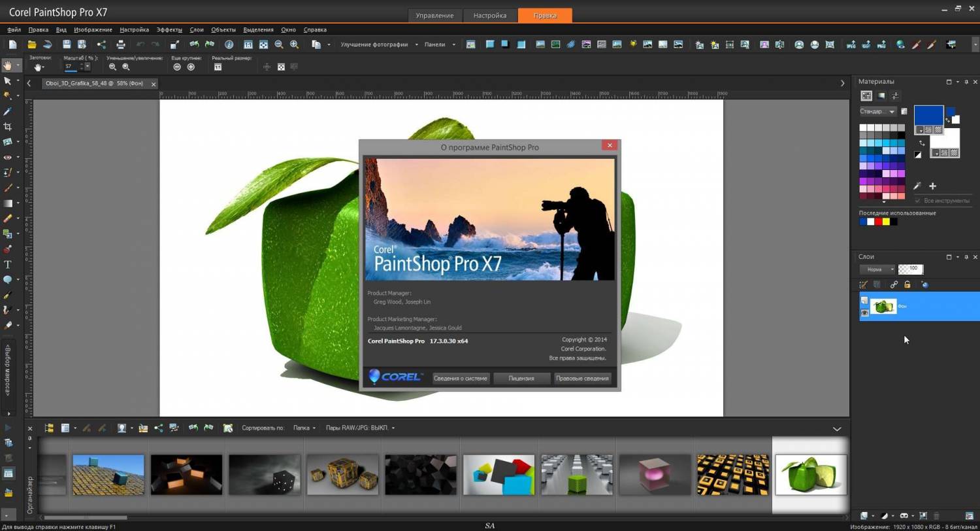Select the pink glowing cube thumbnail in organizer
The width and height of the screenshot is (980, 531).
655,475
